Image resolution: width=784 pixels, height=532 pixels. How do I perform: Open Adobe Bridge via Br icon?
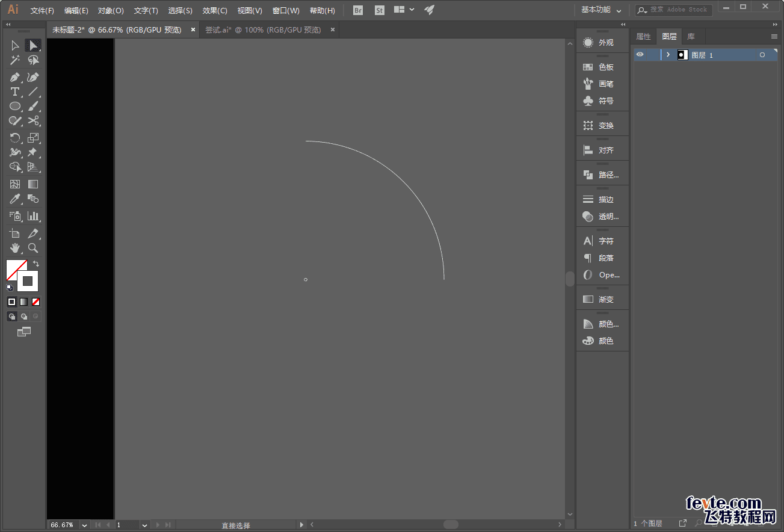tap(358, 10)
